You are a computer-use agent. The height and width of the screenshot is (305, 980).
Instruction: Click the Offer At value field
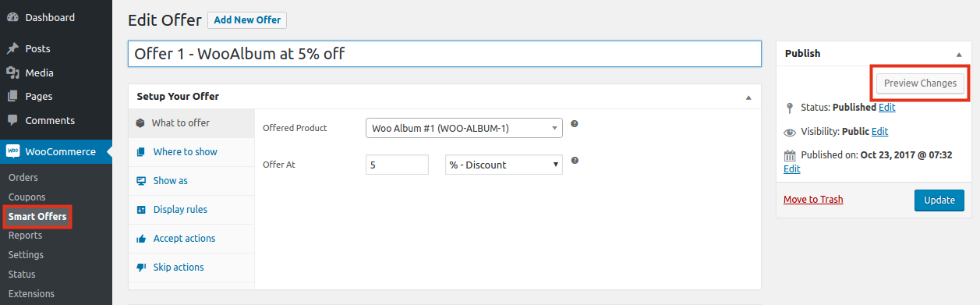click(x=397, y=165)
